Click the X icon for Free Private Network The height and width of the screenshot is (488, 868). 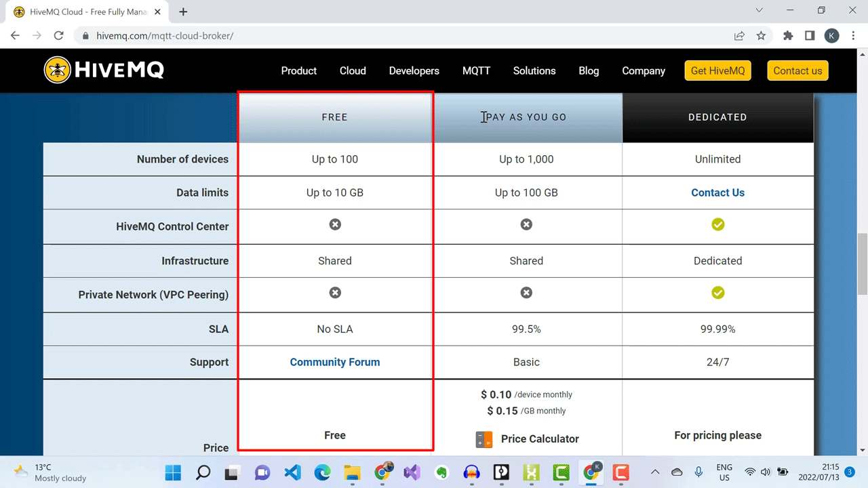pos(335,293)
